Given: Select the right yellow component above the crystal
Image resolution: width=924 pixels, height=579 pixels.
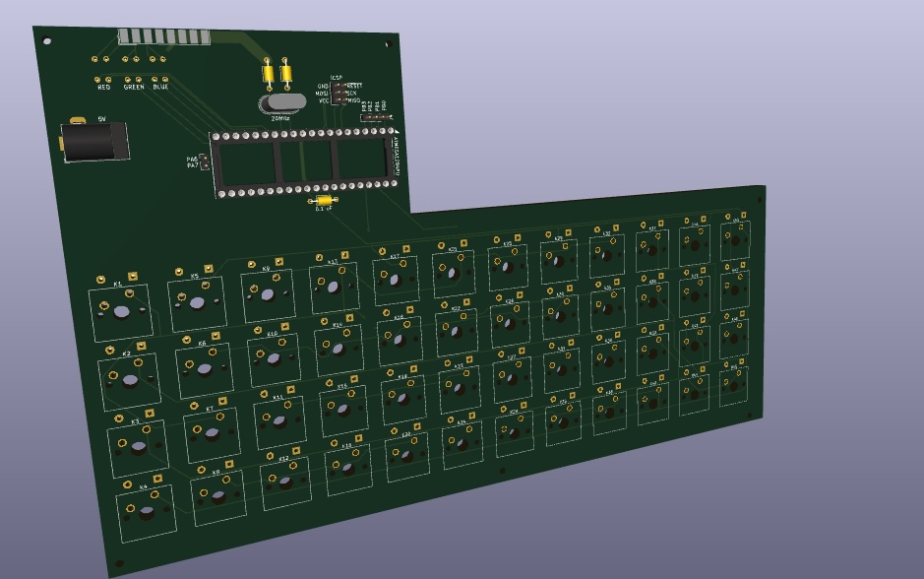Looking at the screenshot, I should [286, 74].
